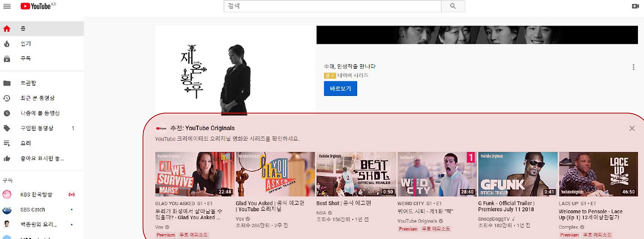Click the 요리 playlist icon

click(7, 143)
